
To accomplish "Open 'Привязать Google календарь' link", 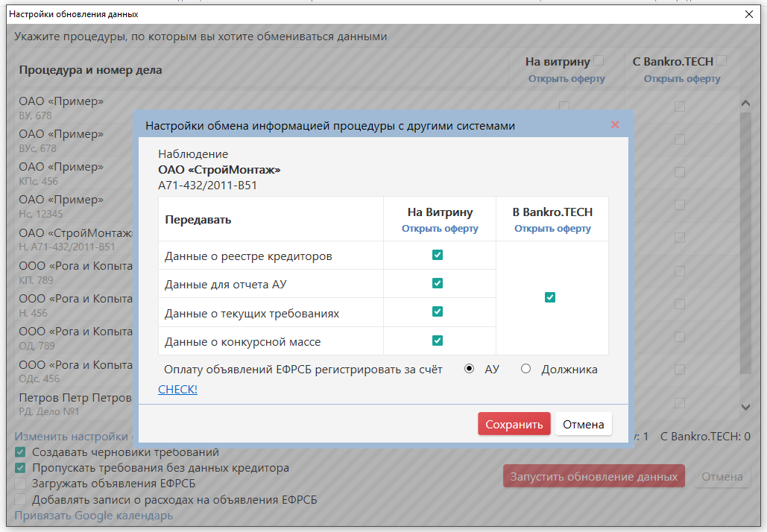I will 94,516.
